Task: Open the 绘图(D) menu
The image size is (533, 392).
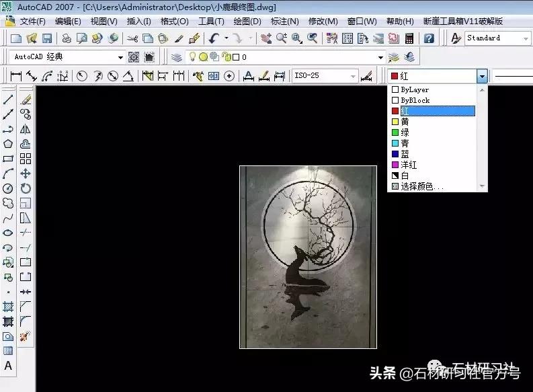Action: point(247,22)
